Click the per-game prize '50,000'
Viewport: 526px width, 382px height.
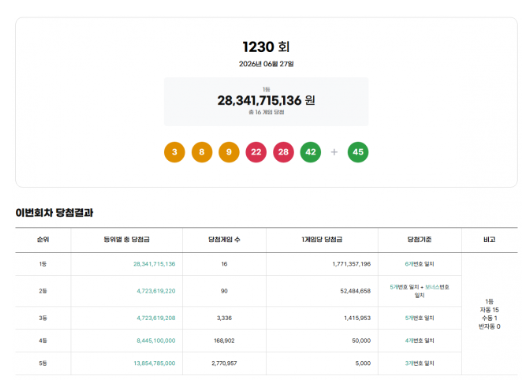click(361, 341)
